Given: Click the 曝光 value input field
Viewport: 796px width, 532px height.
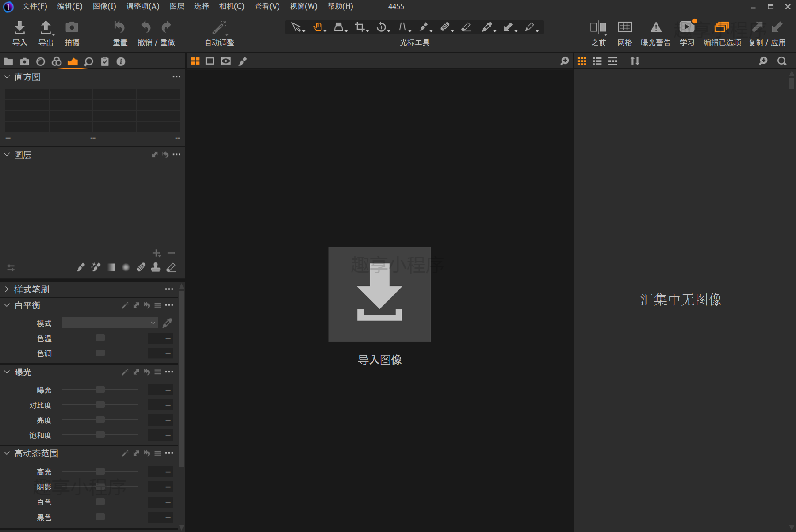Looking at the screenshot, I should click(x=161, y=390).
